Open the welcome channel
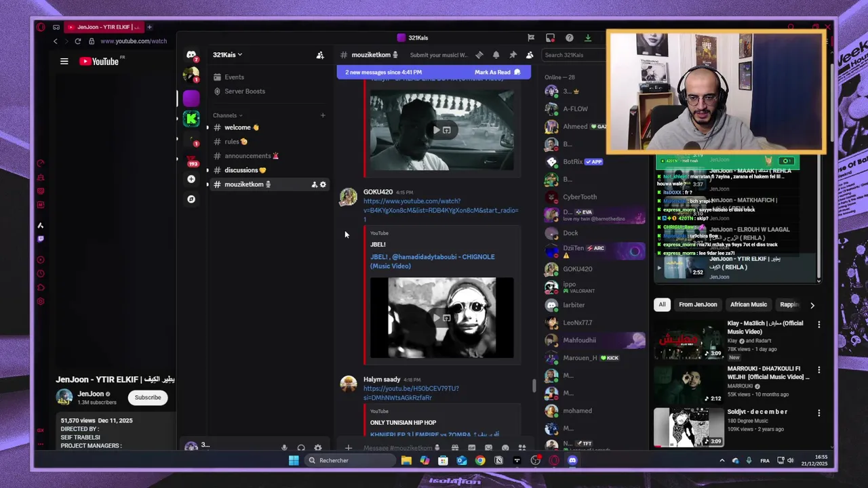This screenshot has width=868, height=488. tap(269, 127)
